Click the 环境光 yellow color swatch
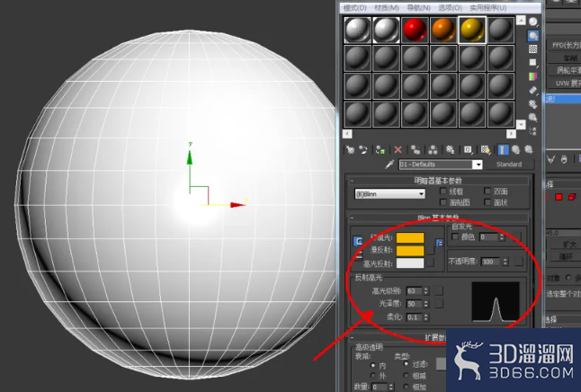Image resolution: width=581 pixels, height=392 pixels. 410,237
